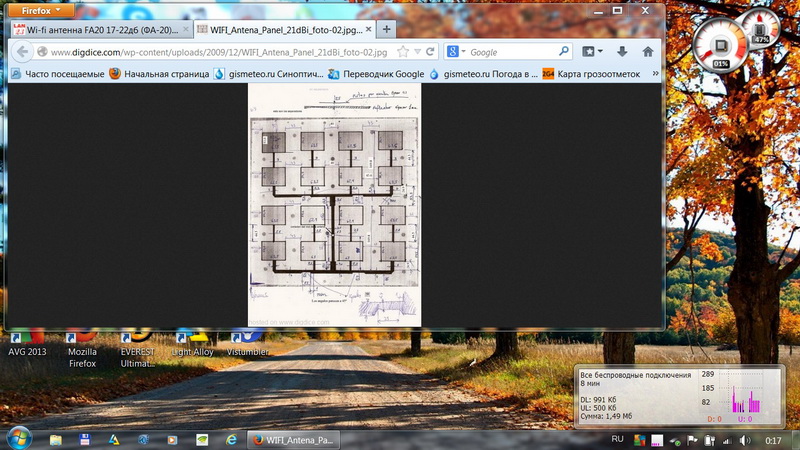Click the network traffic meter gadget
The image size is (800, 450).
[x=680, y=396]
